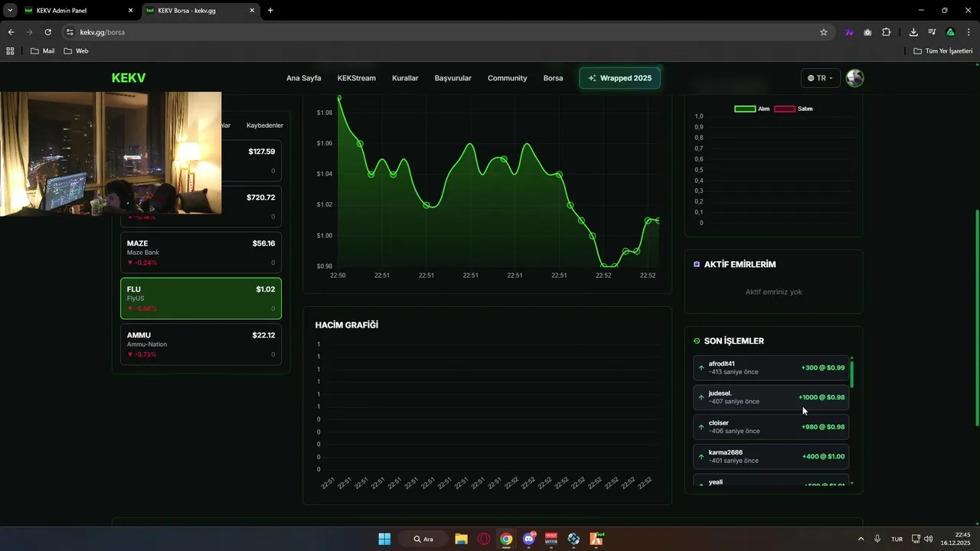The image size is (980, 551).
Task: Click the new tab plus icon
Action: coord(270,11)
